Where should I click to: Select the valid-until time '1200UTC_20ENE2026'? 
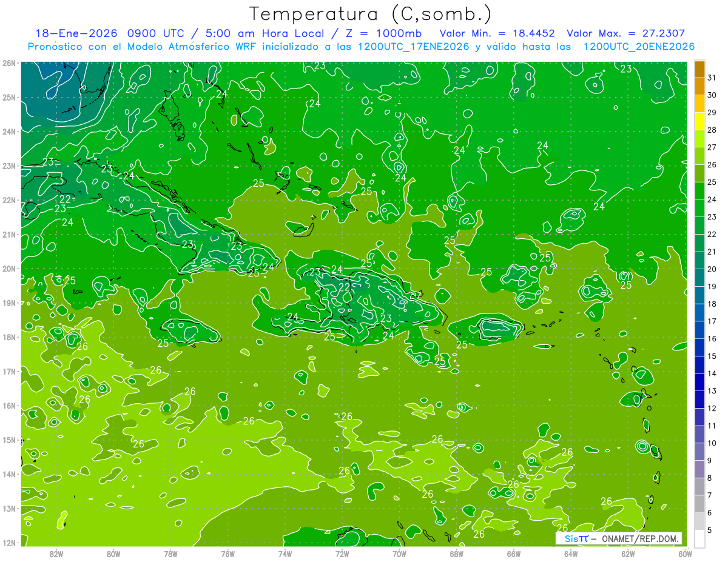click(639, 47)
